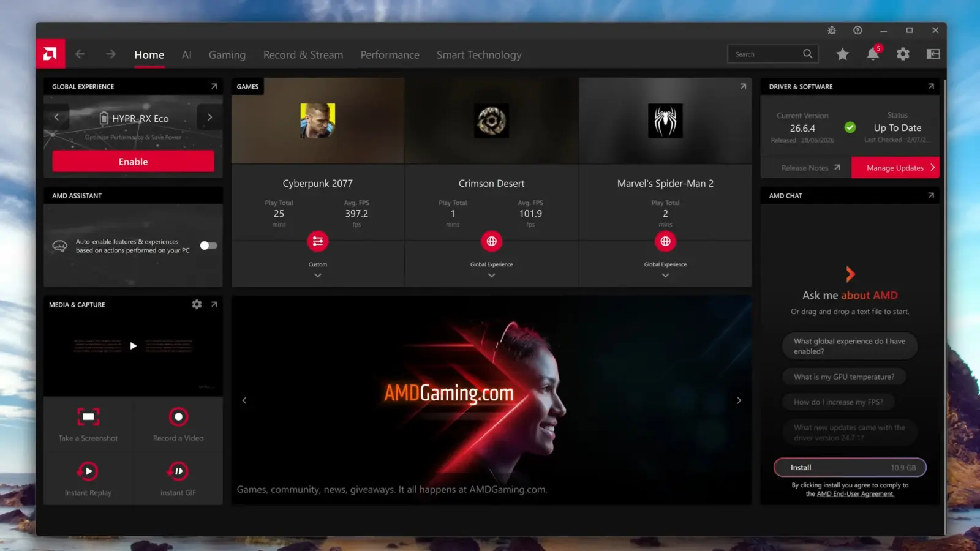This screenshot has height=551, width=980.
Task: Click the search magnifier icon
Action: (808, 54)
